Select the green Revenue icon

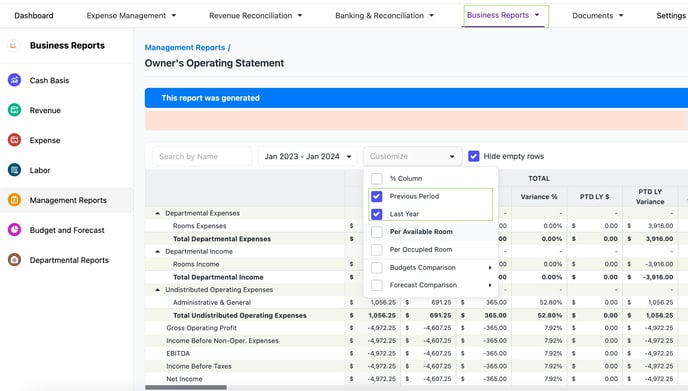point(14,110)
